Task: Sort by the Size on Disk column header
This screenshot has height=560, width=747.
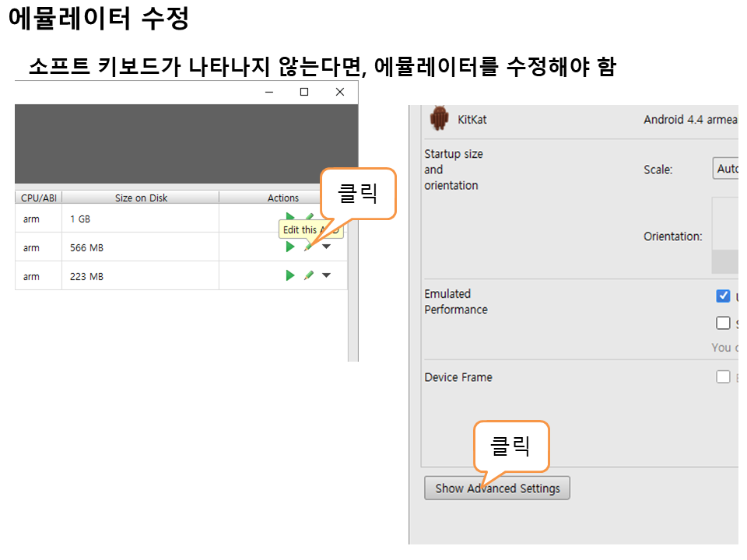Action: (141, 198)
